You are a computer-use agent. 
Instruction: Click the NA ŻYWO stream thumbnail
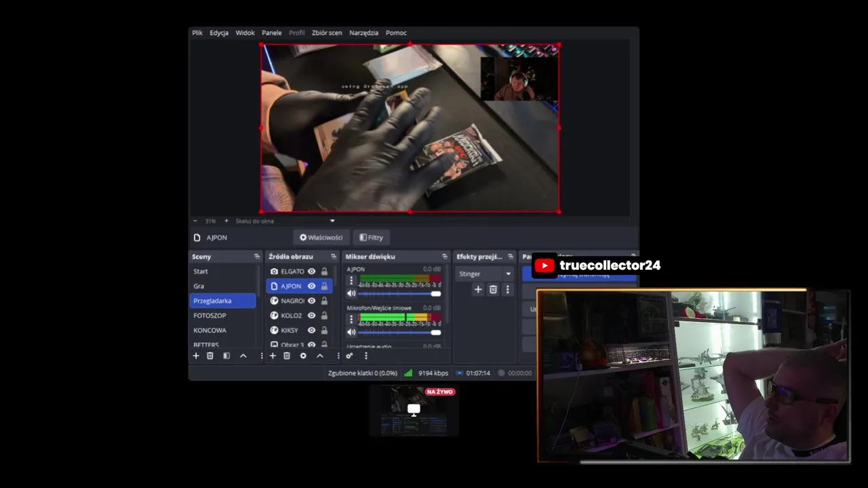pyautogui.click(x=414, y=410)
